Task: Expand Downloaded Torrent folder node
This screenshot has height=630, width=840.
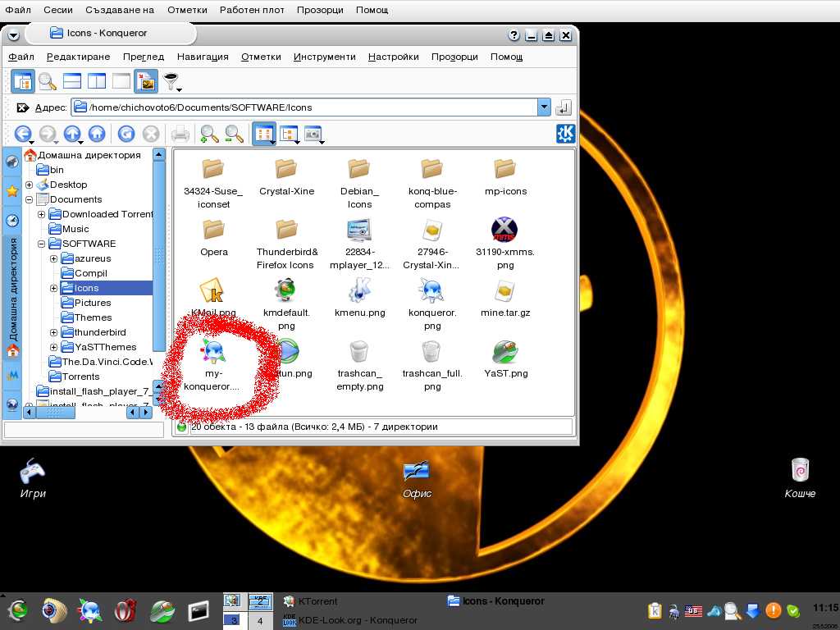Action: [41, 214]
